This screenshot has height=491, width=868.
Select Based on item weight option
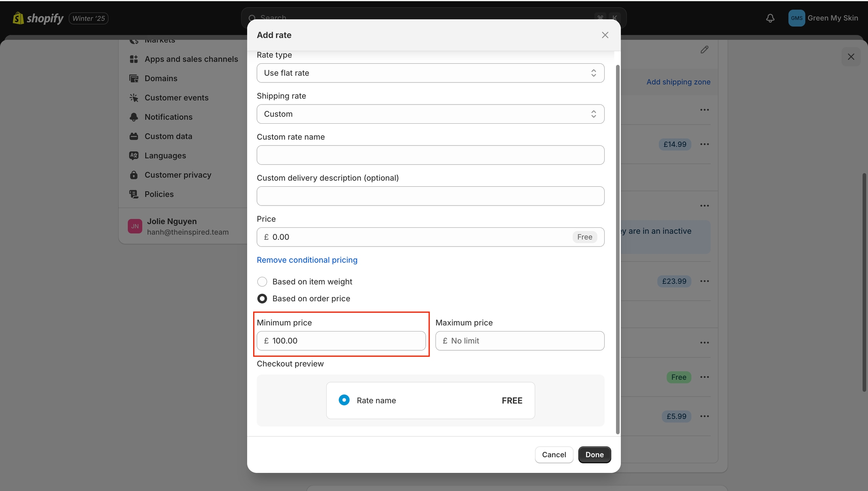click(262, 282)
